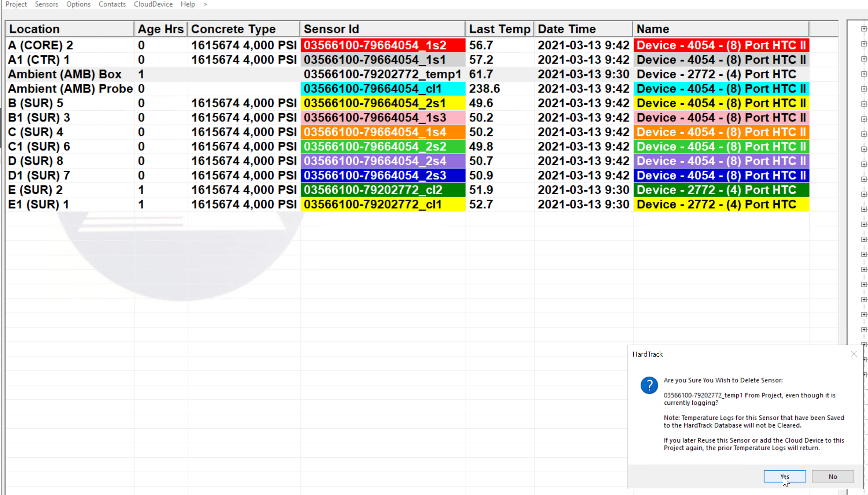Select the E1 (SUR) 1 location row
868x495 pixels.
[39, 204]
